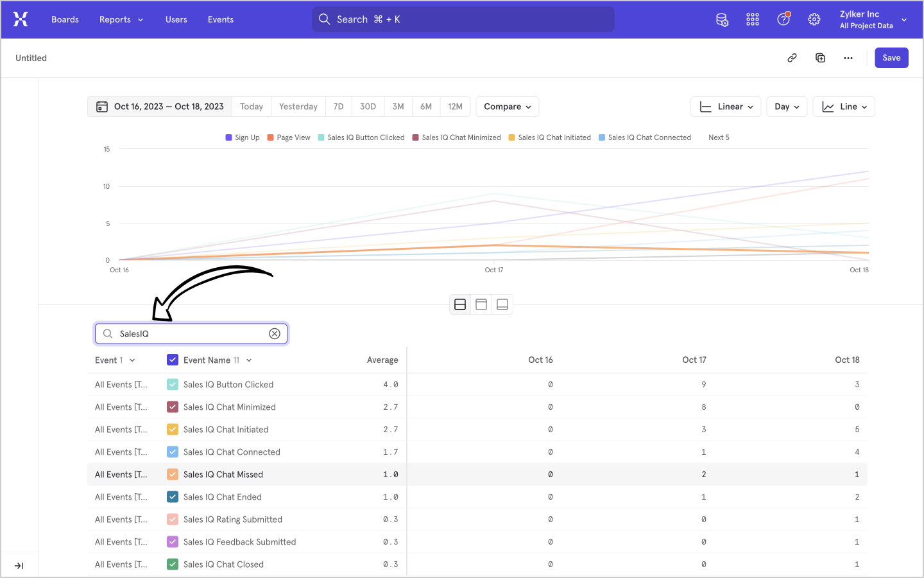Screen dimensions: 924x578
Task: Click the Mixpanel logo icon
Action: click(x=21, y=19)
